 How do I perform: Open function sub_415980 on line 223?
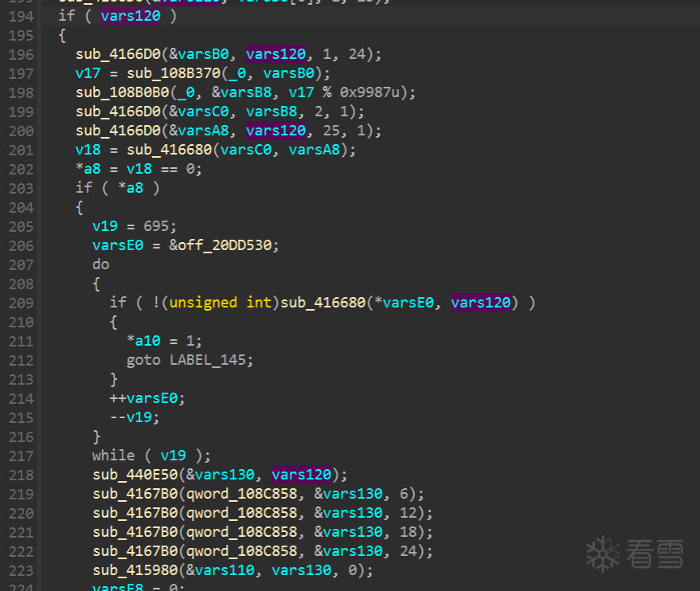coord(135,570)
